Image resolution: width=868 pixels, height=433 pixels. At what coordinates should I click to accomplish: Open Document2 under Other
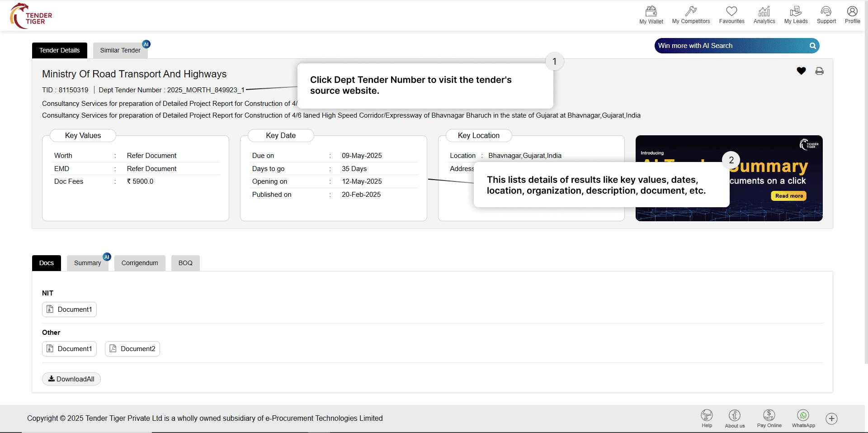(x=132, y=349)
